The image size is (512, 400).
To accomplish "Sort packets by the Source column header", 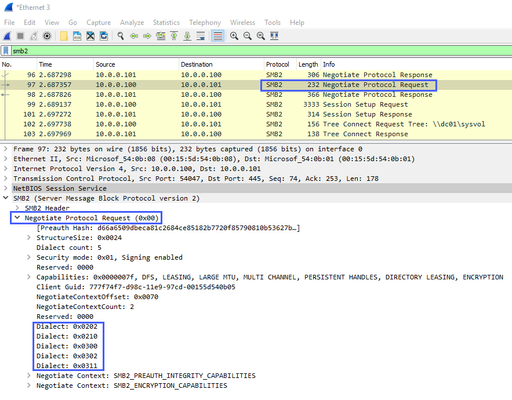I will pos(136,64).
